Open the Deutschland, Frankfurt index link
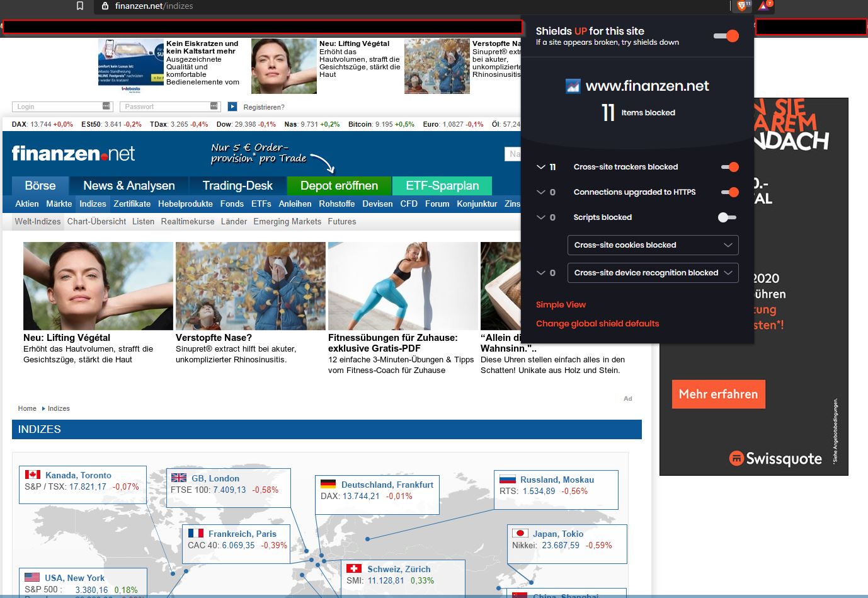The height and width of the screenshot is (598, 868). coord(387,485)
